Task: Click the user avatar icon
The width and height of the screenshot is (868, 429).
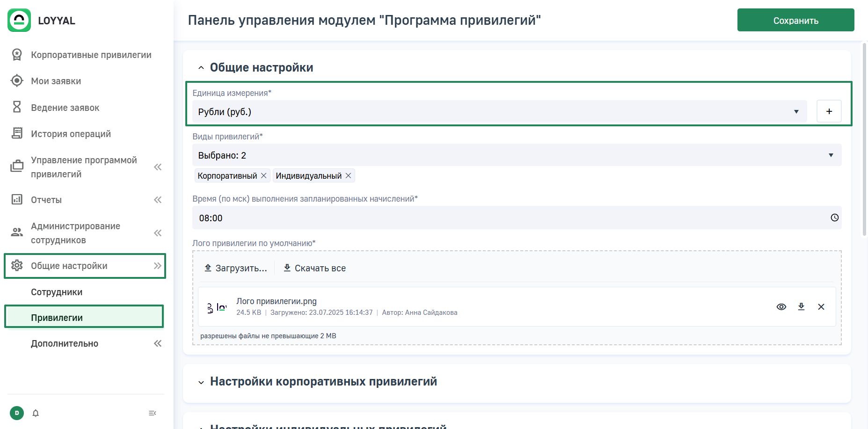Action: (x=17, y=413)
